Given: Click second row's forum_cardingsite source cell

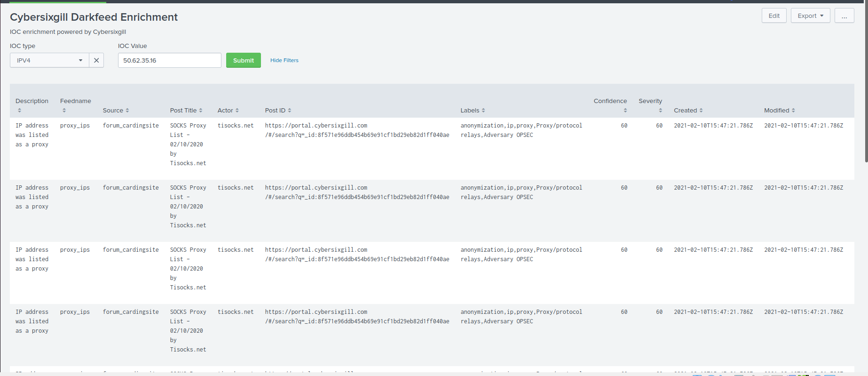Looking at the screenshot, I should 131,188.
